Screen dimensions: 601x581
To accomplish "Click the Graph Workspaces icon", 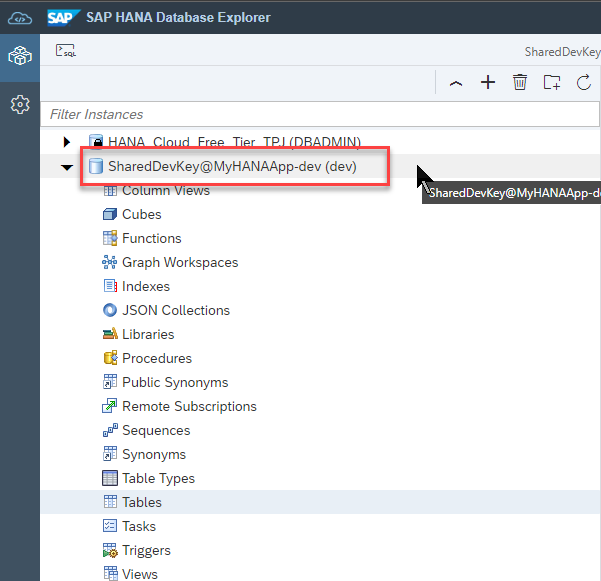I will click(x=110, y=262).
